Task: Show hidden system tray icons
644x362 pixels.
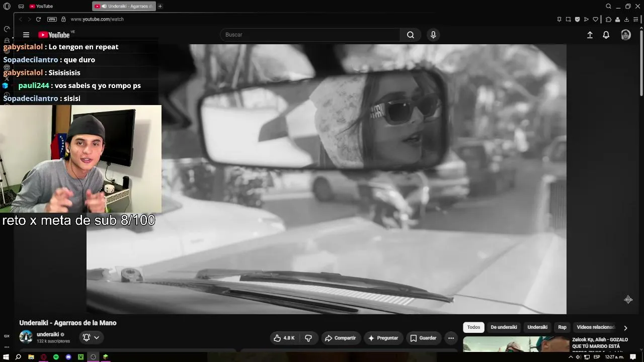Action: click(x=571, y=357)
